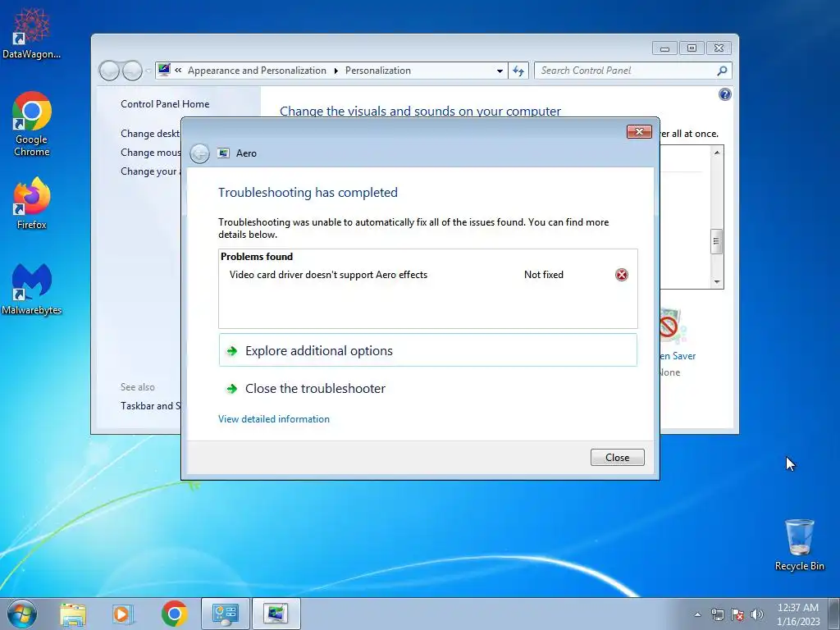The height and width of the screenshot is (630, 840).
Task: Click the address bar refresh button
Action: 518,71
